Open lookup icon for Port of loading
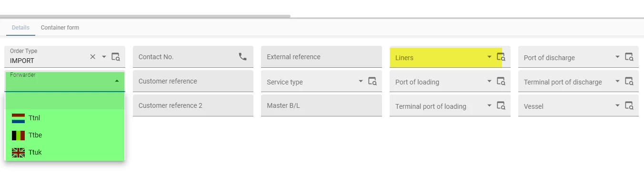 (501, 81)
